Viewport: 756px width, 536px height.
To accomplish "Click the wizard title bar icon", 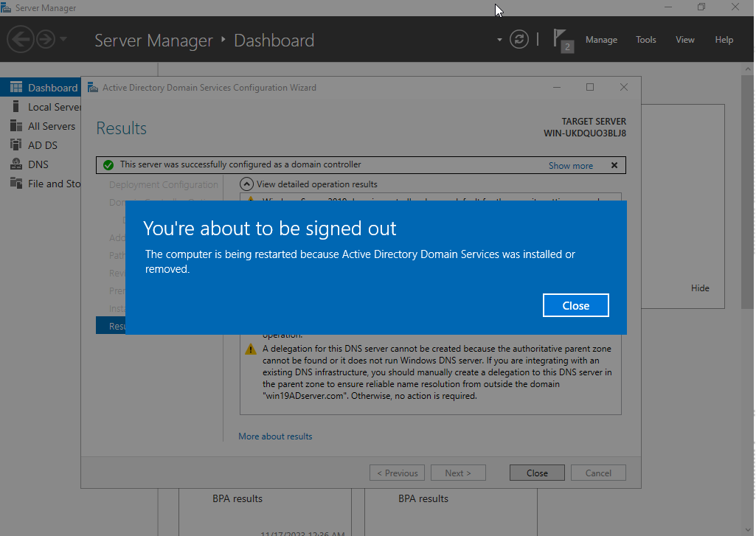I will [x=93, y=87].
